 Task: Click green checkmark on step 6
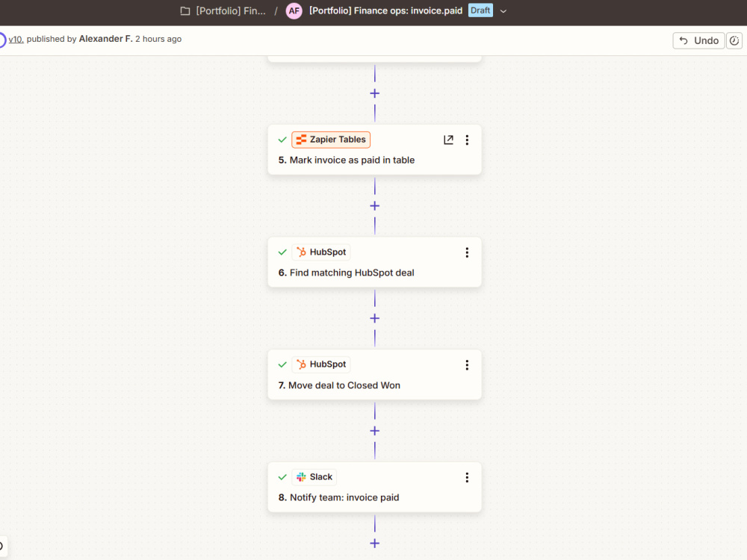282,252
